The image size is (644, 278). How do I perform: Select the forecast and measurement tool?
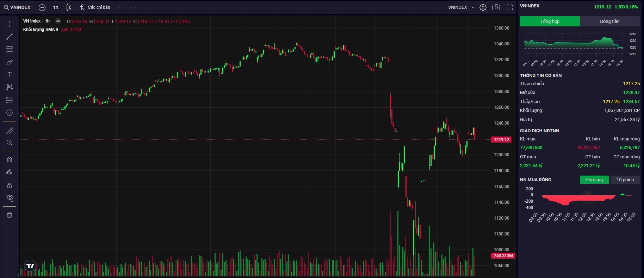tap(10, 100)
